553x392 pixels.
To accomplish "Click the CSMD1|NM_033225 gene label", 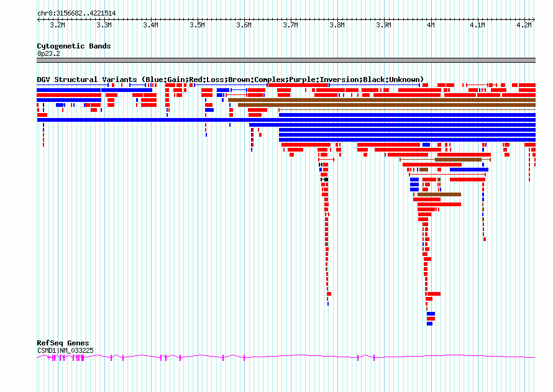I will tap(66, 350).
